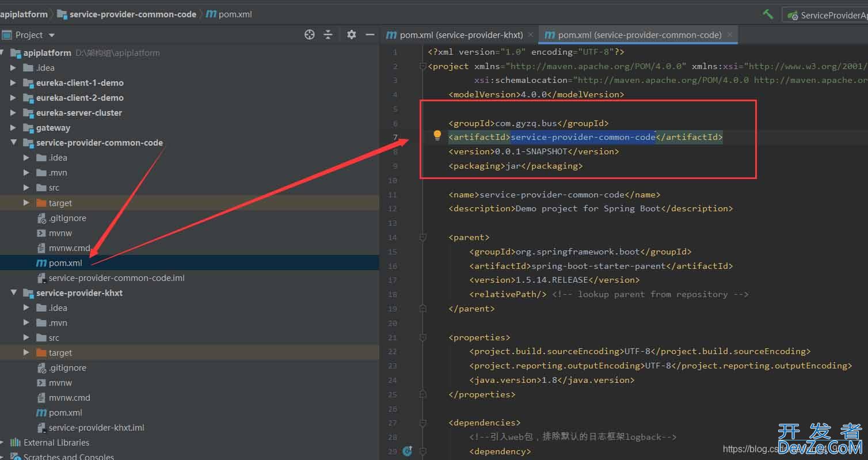The height and width of the screenshot is (460, 868).
Task: Collapse the service-provider-khxt module
Action: [13, 293]
